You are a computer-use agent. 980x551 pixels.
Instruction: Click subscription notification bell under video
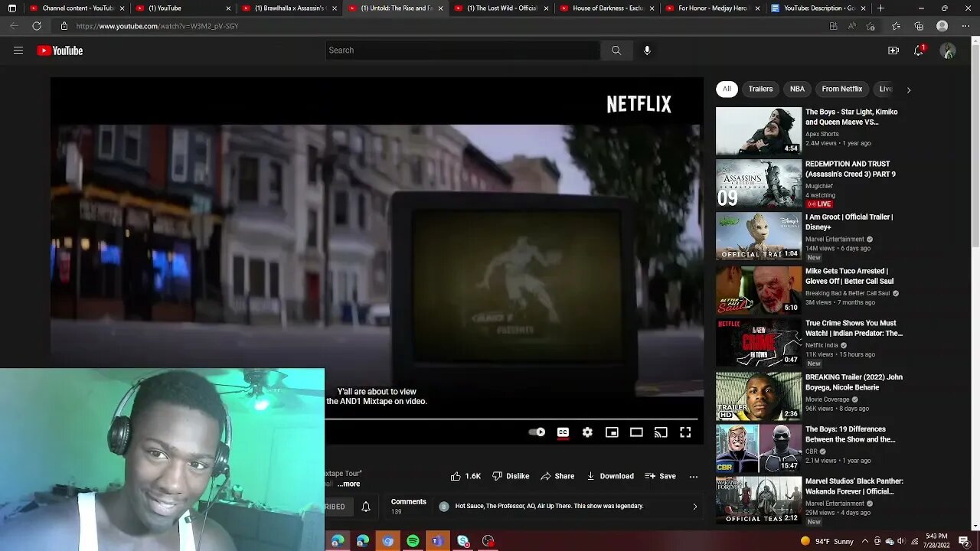pos(366,507)
